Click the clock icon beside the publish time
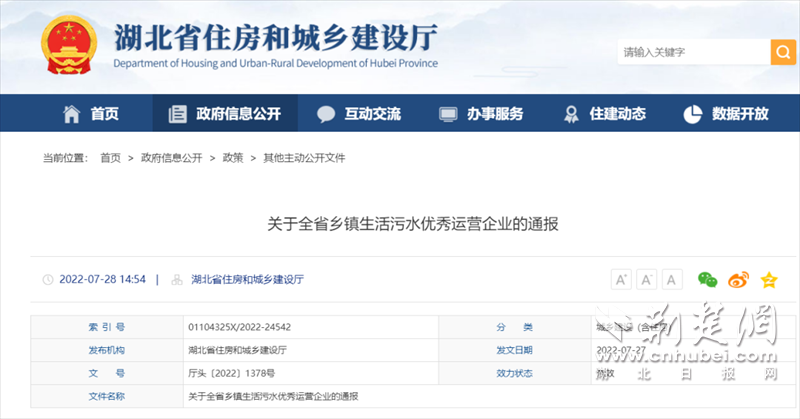Viewport: 800px width, 419px height. click(48, 280)
